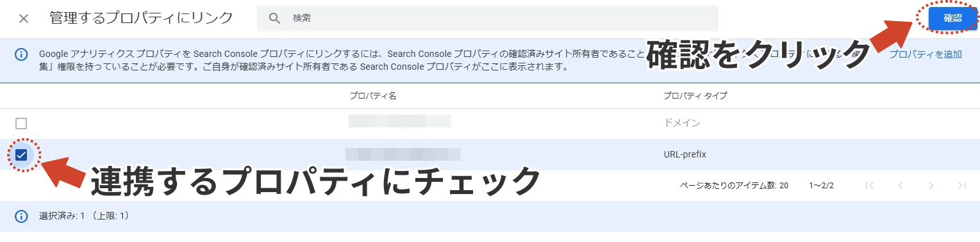Click the blue 確認 button
This screenshot has width=980, height=242.
pos(952,19)
